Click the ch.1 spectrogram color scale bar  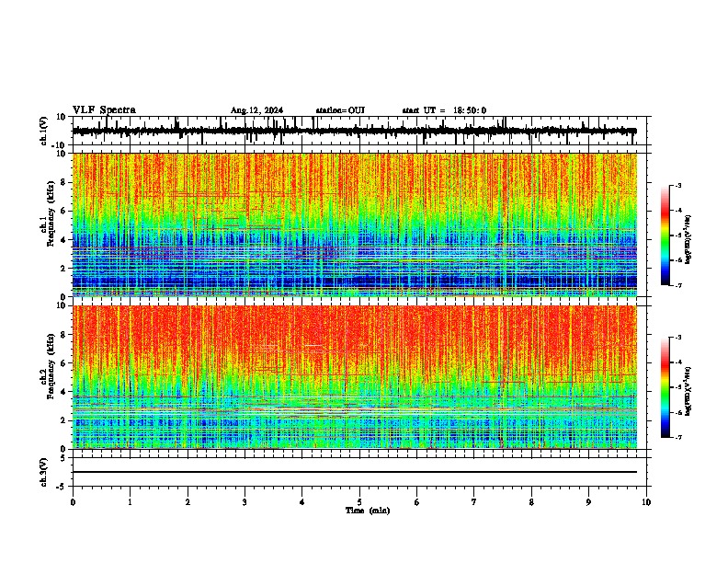pyautogui.click(x=665, y=236)
